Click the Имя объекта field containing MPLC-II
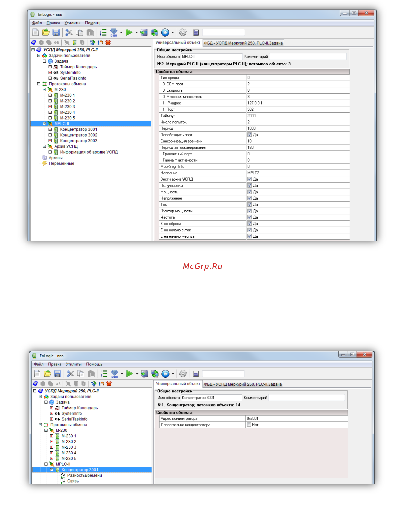 pos(212,57)
